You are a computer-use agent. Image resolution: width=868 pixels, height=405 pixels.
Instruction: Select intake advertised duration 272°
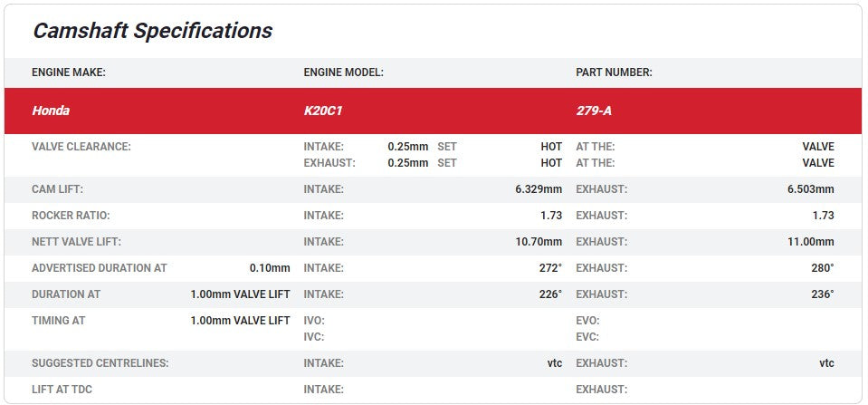tap(551, 268)
